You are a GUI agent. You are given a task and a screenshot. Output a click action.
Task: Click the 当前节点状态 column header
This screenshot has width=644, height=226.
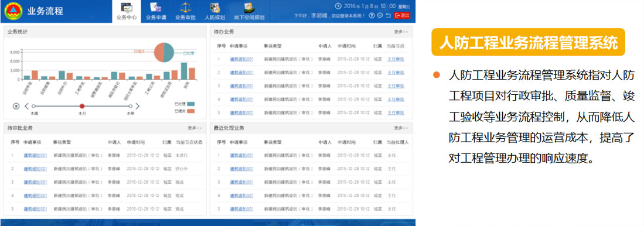189,142
